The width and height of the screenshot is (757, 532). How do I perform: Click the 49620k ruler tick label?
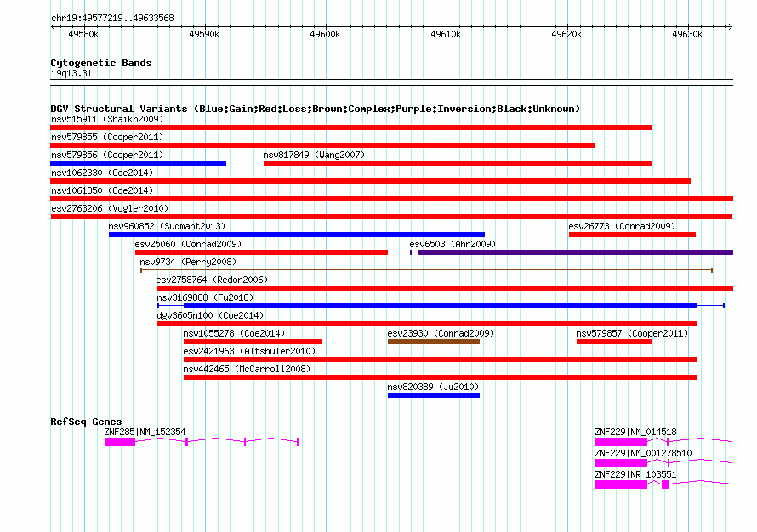pyautogui.click(x=566, y=34)
